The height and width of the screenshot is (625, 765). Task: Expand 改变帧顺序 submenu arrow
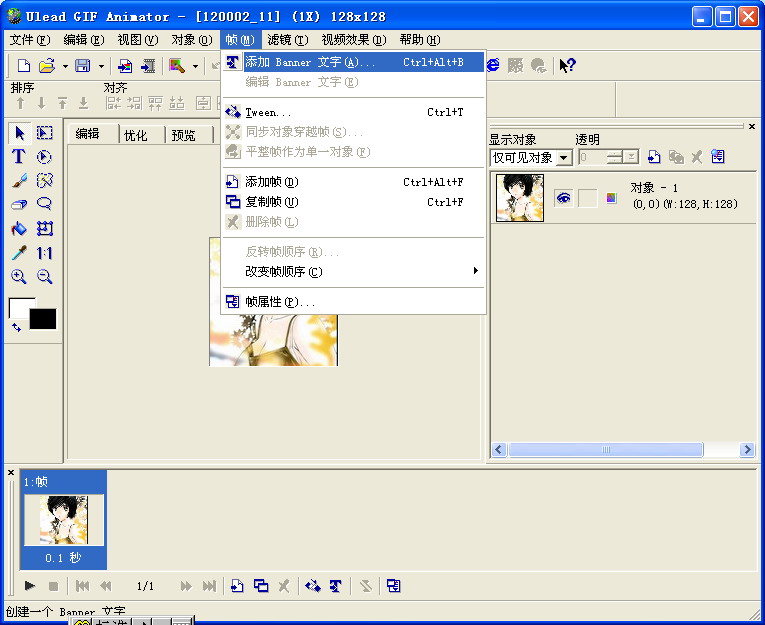coord(476,271)
